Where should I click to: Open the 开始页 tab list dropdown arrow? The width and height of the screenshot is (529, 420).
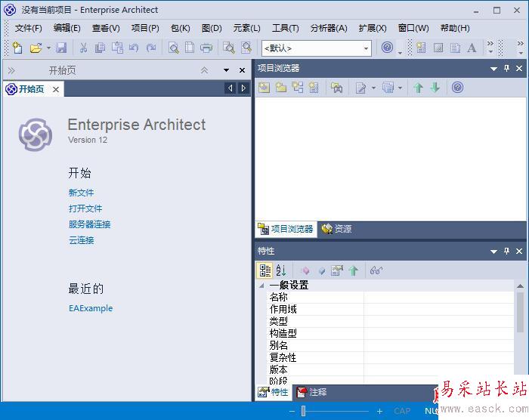click(x=227, y=70)
